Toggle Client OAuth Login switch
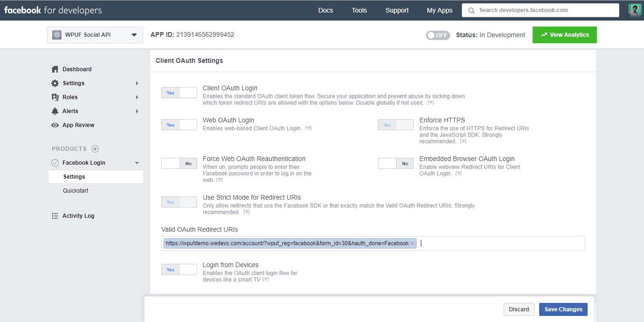 pos(179,93)
